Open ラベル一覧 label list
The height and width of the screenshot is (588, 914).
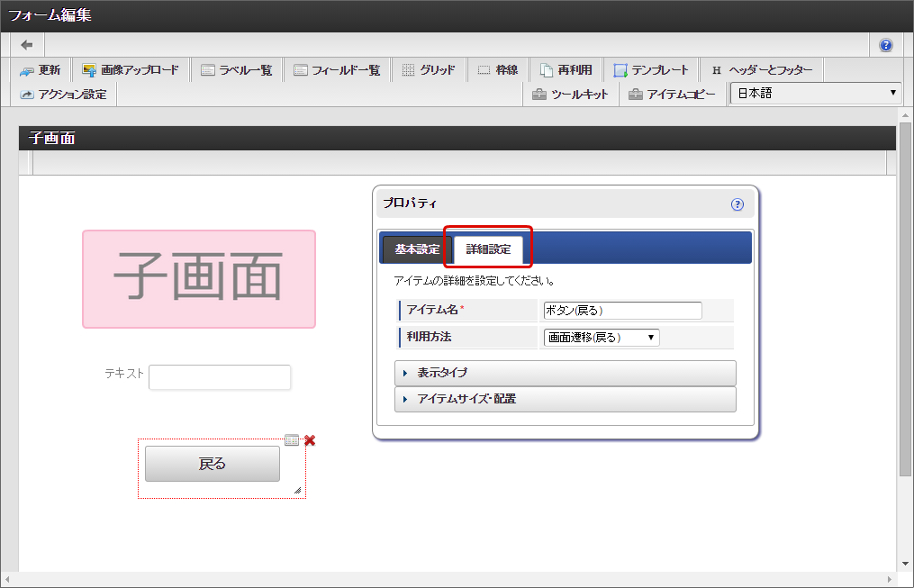[x=237, y=70]
